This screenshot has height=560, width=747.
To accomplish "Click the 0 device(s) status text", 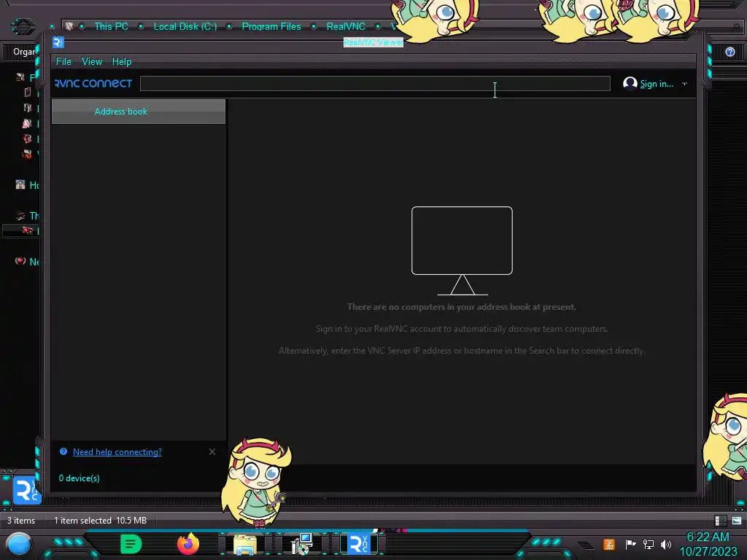I will (80, 478).
